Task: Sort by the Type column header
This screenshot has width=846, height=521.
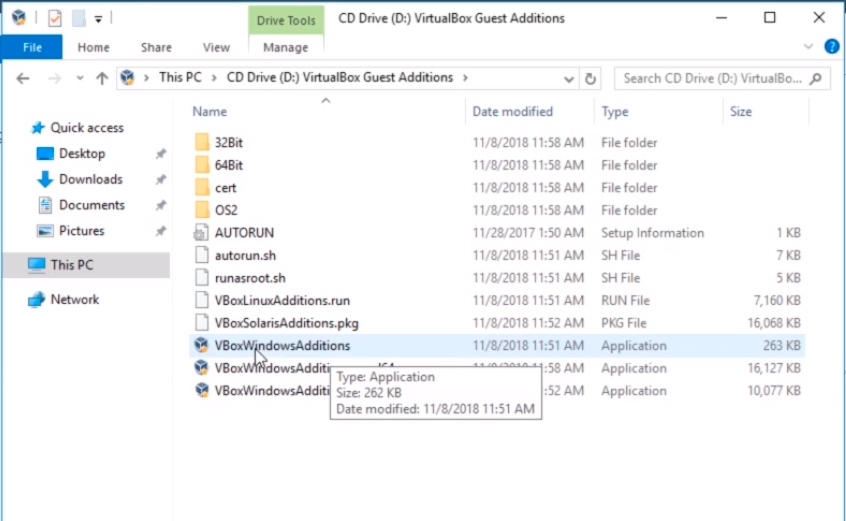Action: coord(615,112)
